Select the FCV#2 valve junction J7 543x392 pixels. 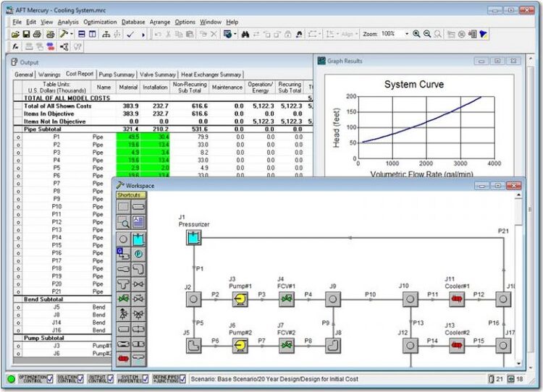[286, 344]
